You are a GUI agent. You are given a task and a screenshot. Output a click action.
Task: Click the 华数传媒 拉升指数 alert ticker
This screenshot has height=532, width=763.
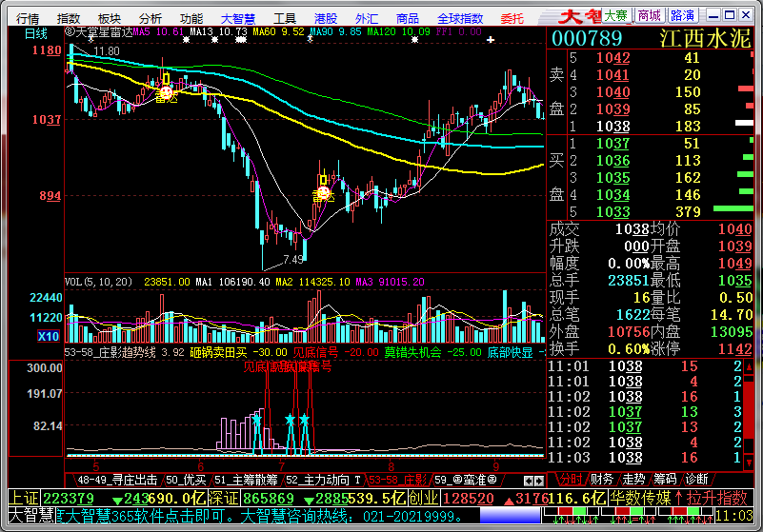[679, 499]
